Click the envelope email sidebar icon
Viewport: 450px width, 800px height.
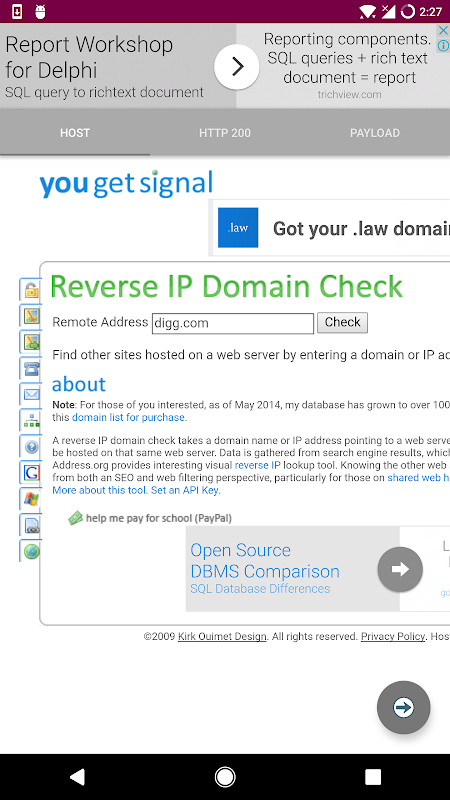31,394
